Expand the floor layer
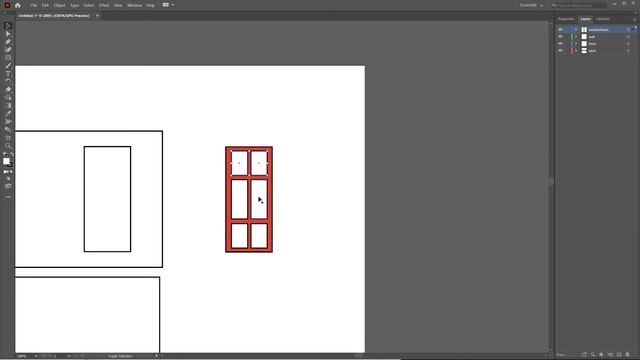Viewport: 640px width, 360px height. click(x=576, y=44)
